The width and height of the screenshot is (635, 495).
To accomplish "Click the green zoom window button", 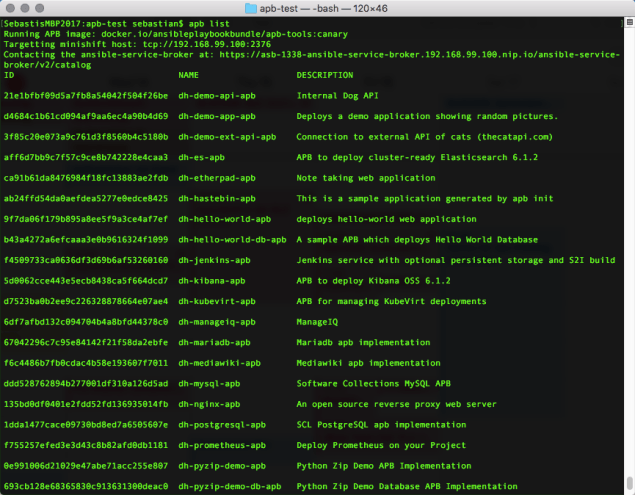I will tap(39, 8).
